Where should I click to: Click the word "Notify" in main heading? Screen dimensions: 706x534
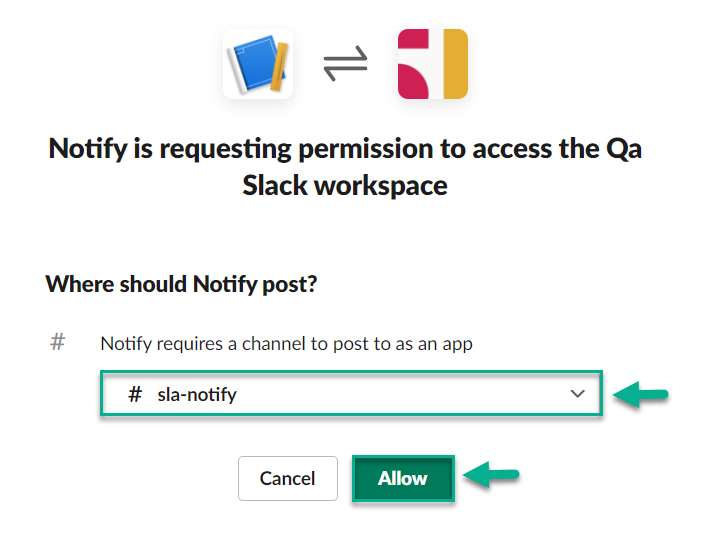pos(91,148)
